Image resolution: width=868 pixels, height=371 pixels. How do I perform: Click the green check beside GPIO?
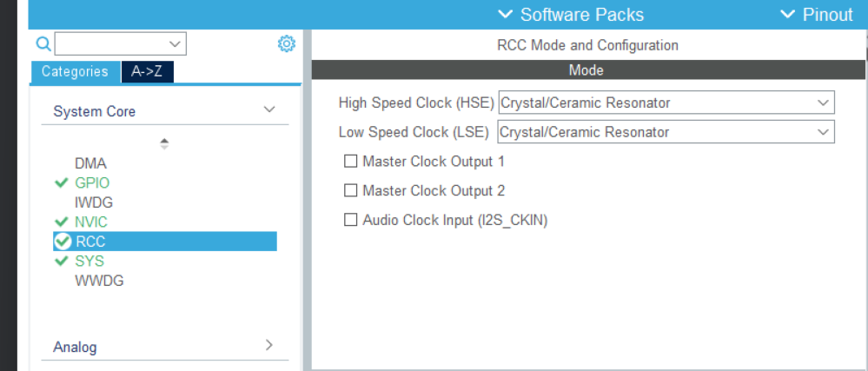pos(61,182)
